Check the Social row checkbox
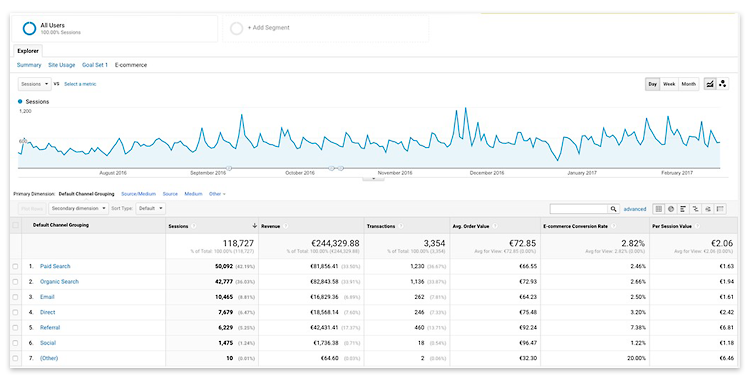The width and height of the screenshot is (750, 378). coord(15,343)
